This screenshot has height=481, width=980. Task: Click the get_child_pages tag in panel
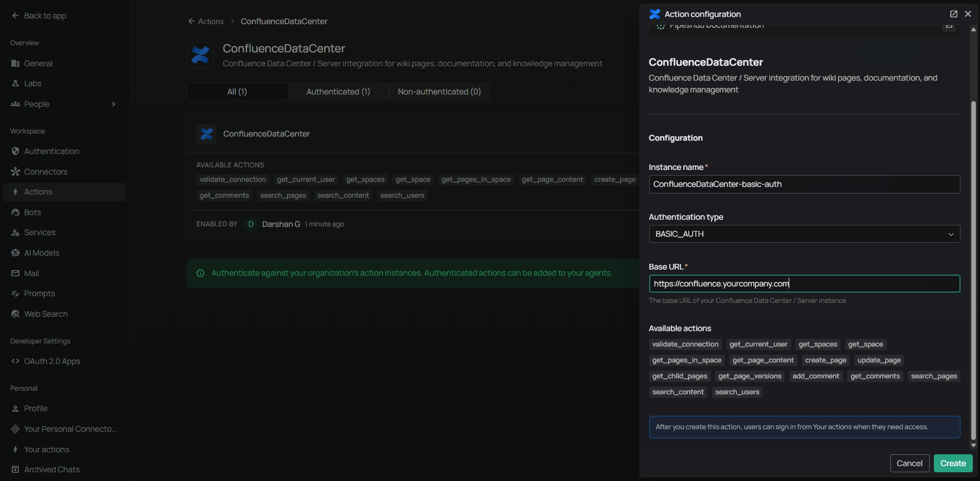680,376
